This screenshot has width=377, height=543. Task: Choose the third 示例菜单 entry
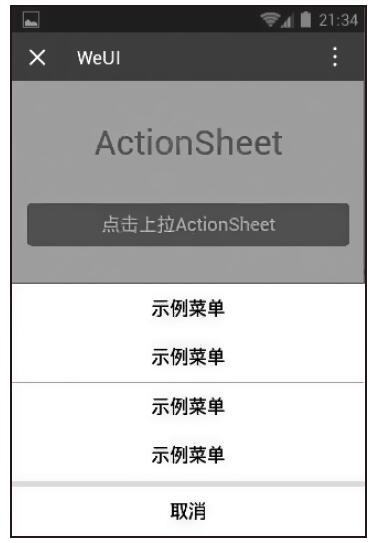click(x=188, y=407)
